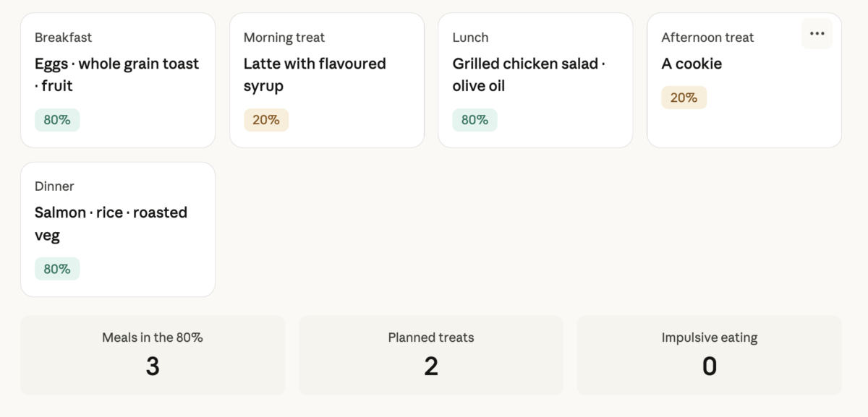The width and height of the screenshot is (868, 417).
Task: Click the Afternoon treat card label
Action: point(707,38)
